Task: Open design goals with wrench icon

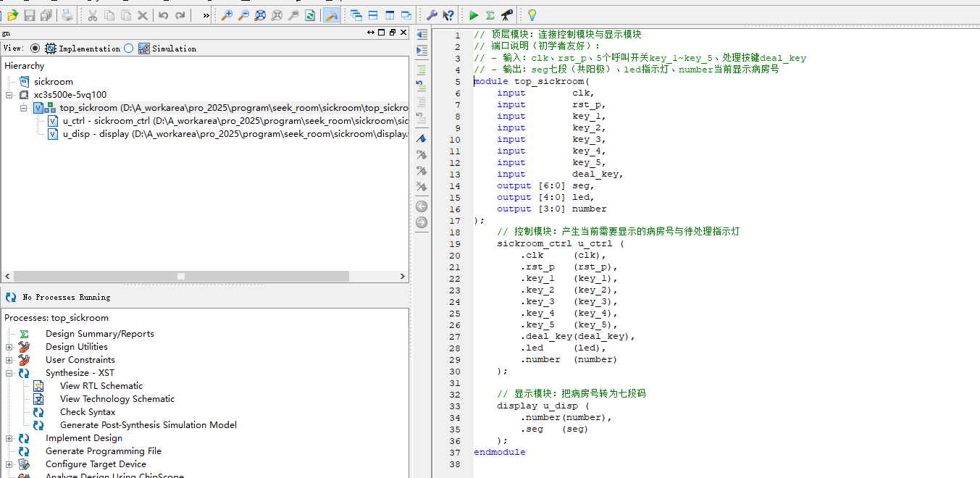Action: point(432,14)
